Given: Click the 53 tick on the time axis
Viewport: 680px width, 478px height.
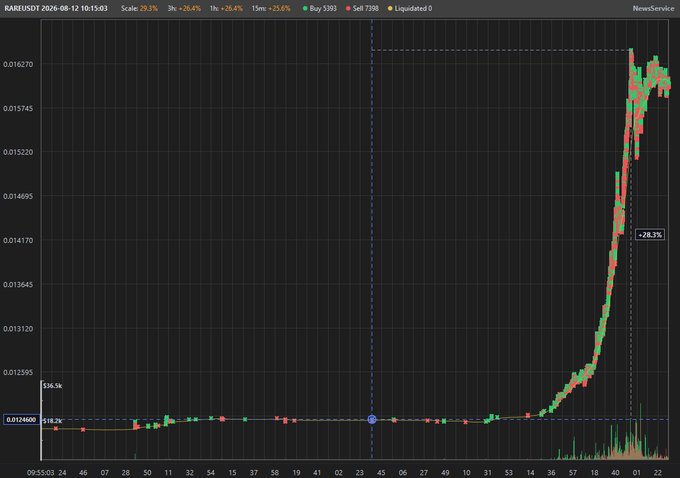Looking at the screenshot, I should (x=509, y=472).
